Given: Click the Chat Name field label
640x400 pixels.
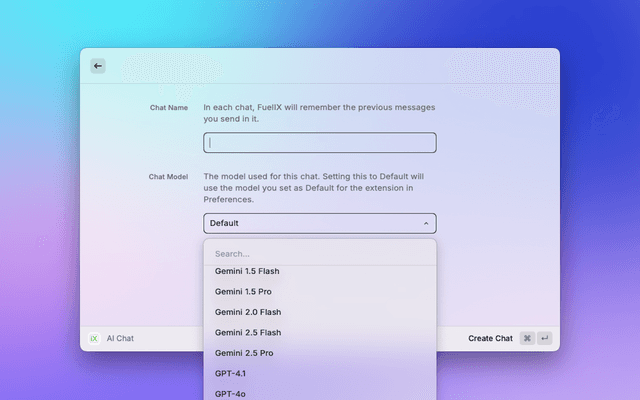Looking at the screenshot, I should click(168, 107).
